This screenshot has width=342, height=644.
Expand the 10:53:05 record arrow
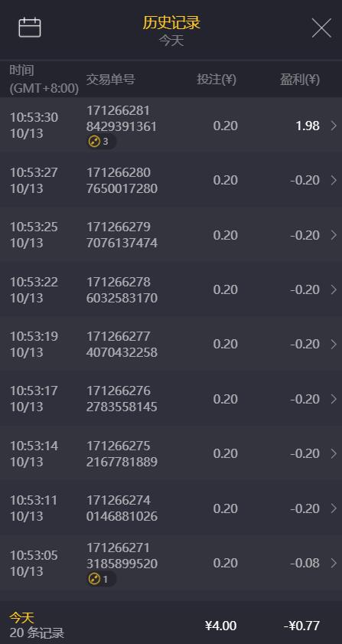pyautogui.click(x=334, y=563)
